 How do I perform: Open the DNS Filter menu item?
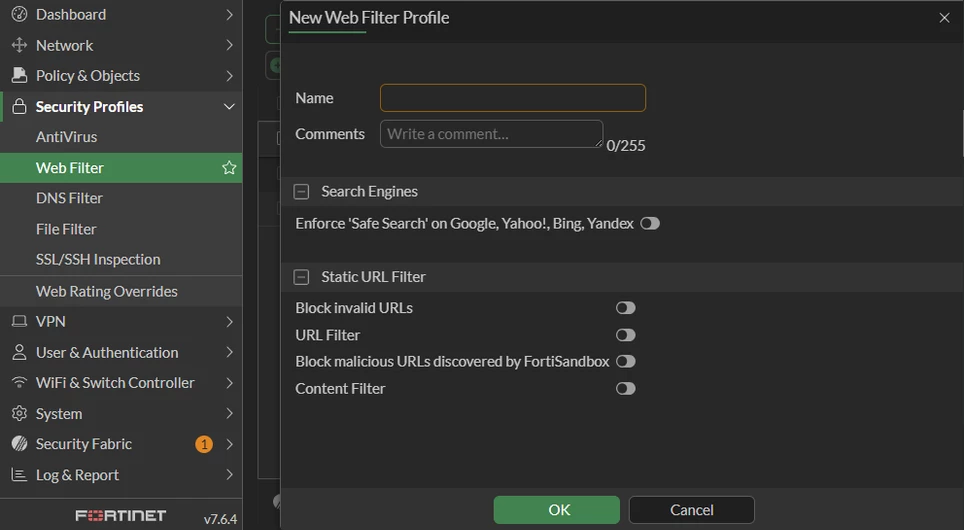click(x=121, y=198)
